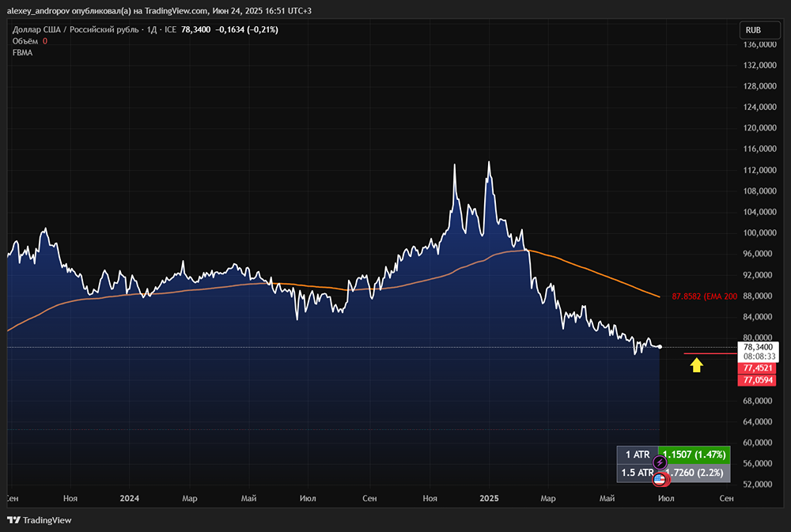
Task: Click the FBMA indicator label
Action: click(23, 53)
